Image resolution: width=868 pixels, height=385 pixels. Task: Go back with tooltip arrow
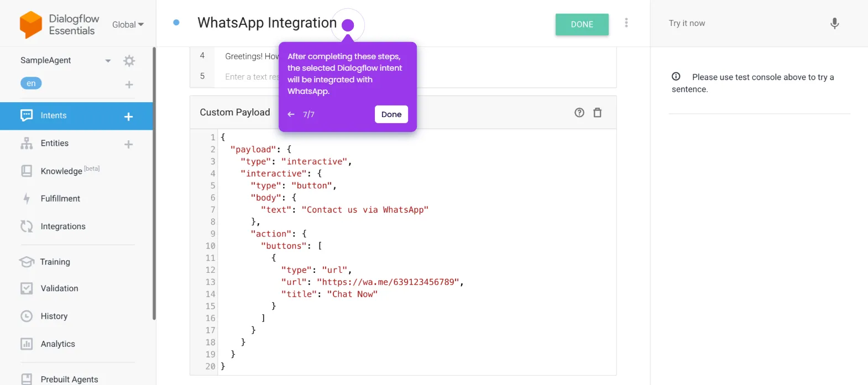(291, 114)
